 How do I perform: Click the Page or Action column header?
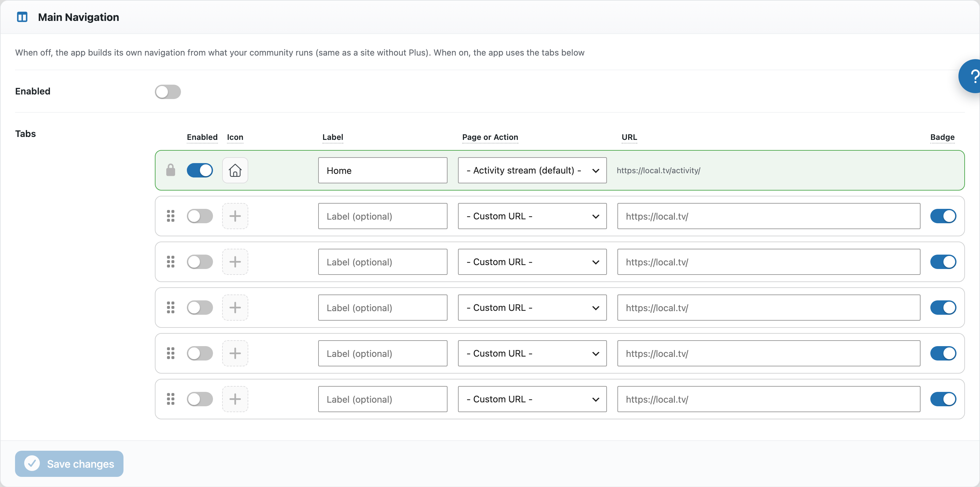click(x=490, y=137)
